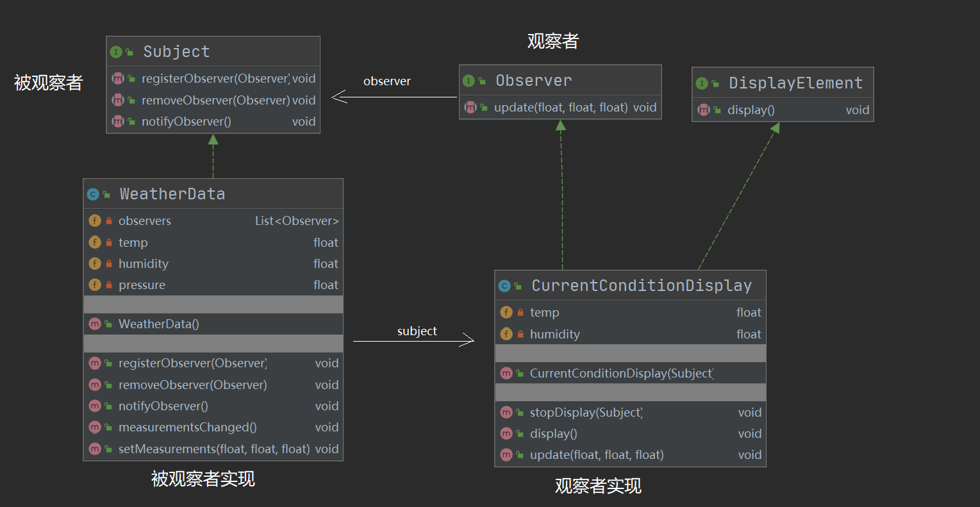Click the field icon next to pressure
Screen dimensions: 980x507
coord(95,285)
